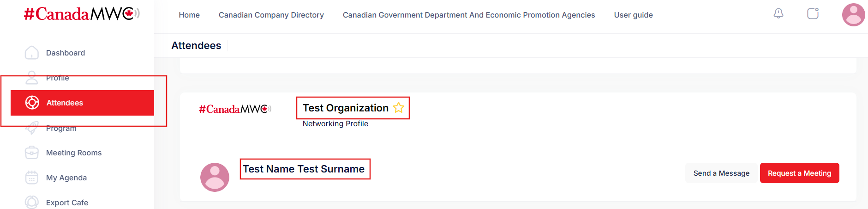Open Canadian Company Directory
This screenshot has height=209, width=868.
[x=271, y=15]
